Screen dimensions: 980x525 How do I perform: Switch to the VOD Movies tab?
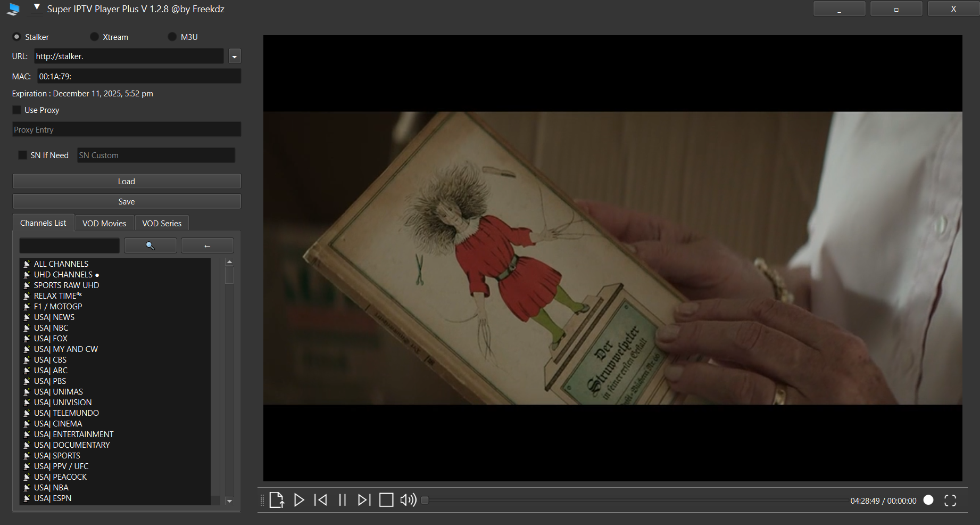(x=104, y=224)
